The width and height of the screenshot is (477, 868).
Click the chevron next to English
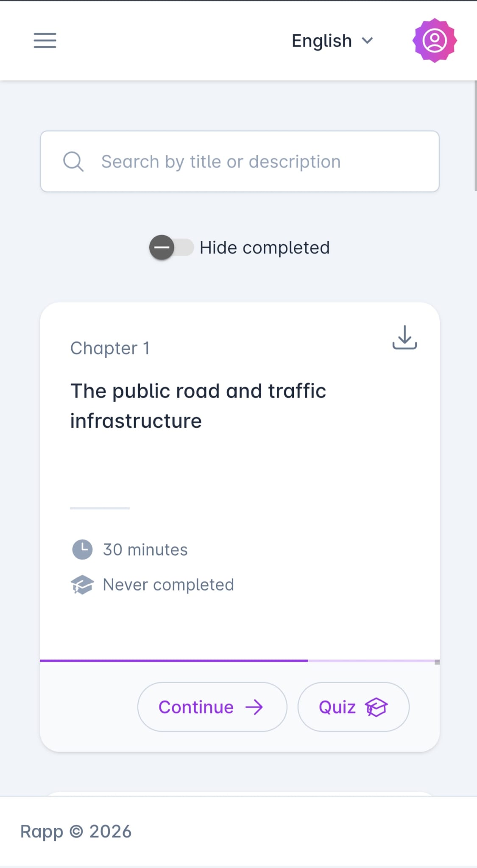(368, 41)
